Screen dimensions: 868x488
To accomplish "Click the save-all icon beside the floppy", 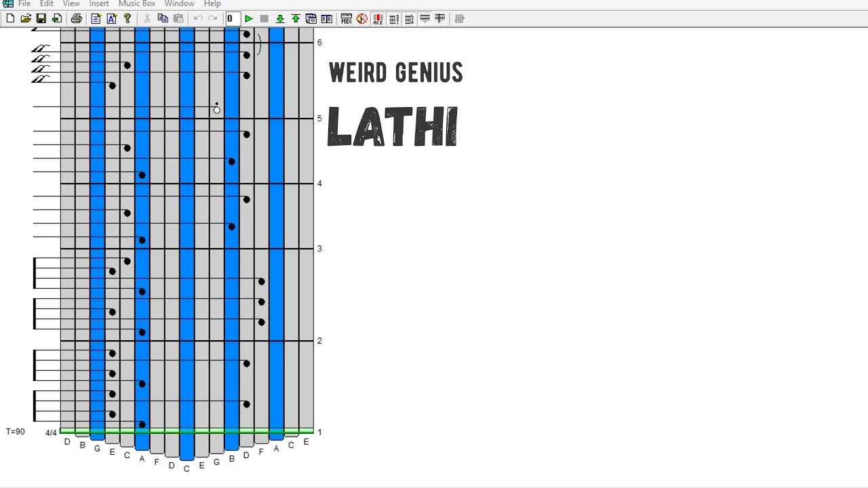I will tap(57, 19).
